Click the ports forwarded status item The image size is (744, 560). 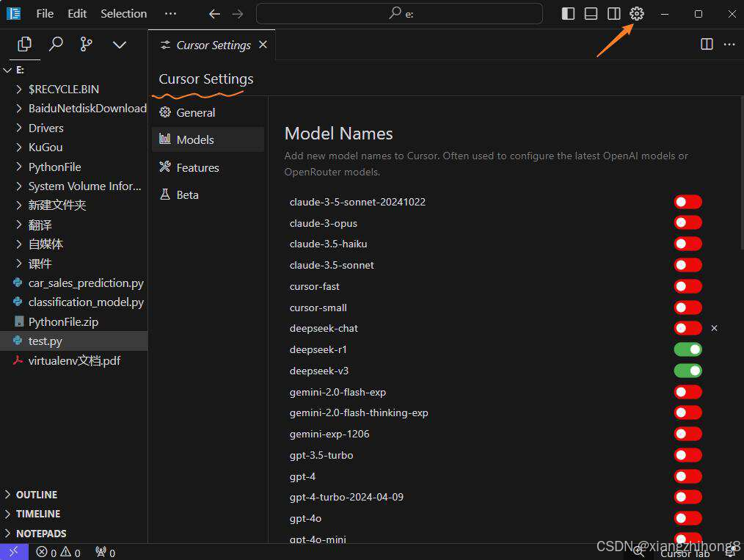(x=105, y=553)
